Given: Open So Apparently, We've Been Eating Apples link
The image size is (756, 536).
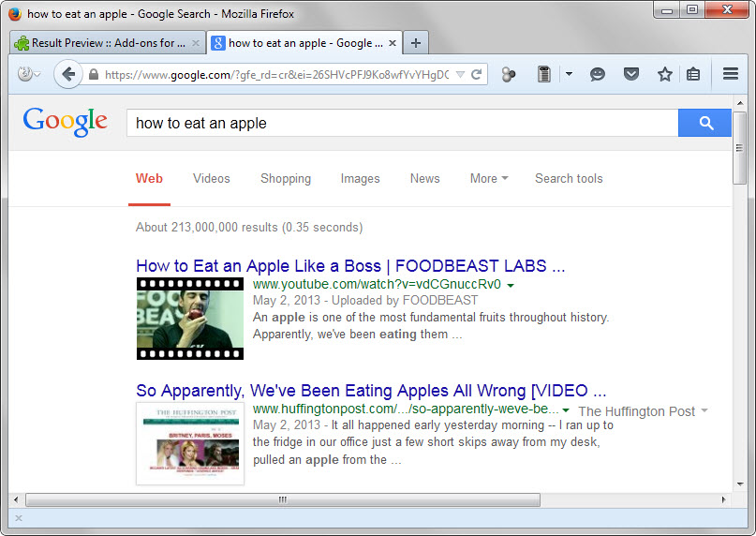Looking at the screenshot, I should (x=371, y=391).
